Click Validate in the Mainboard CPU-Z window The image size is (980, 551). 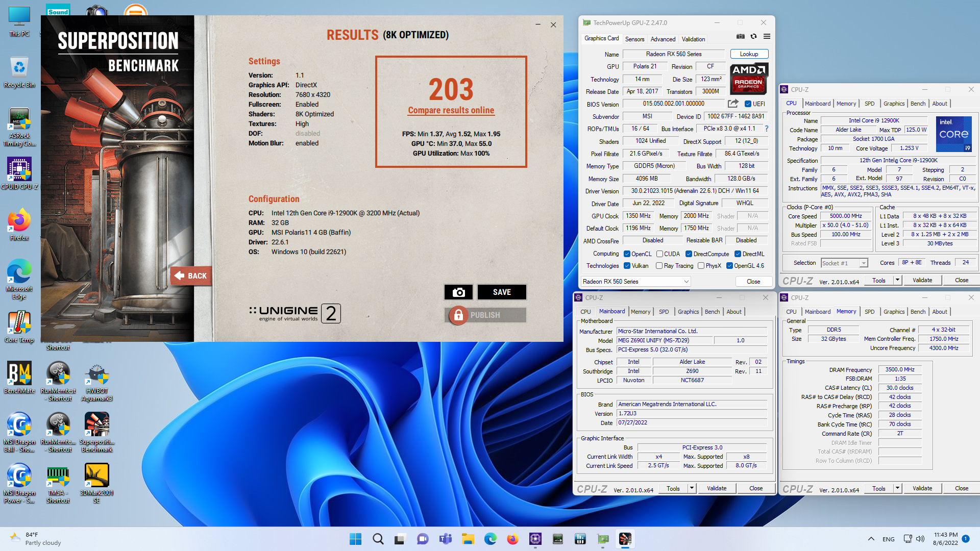pyautogui.click(x=716, y=488)
